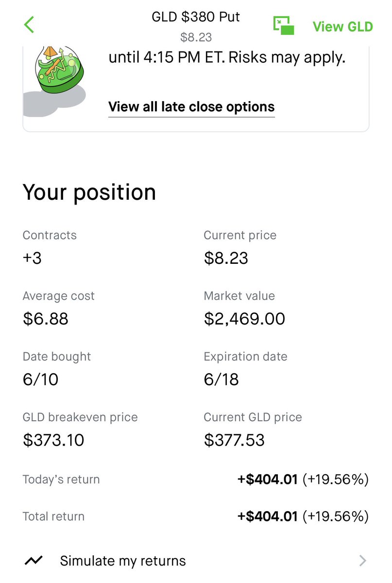
Task: Tap the green back arrow icon
Action: [29, 24]
